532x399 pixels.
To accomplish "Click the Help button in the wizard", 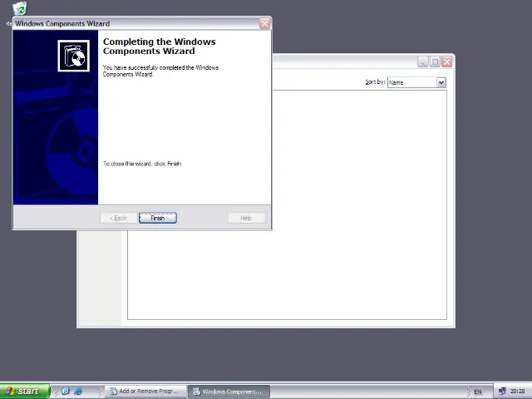I will (x=246, y=218).
